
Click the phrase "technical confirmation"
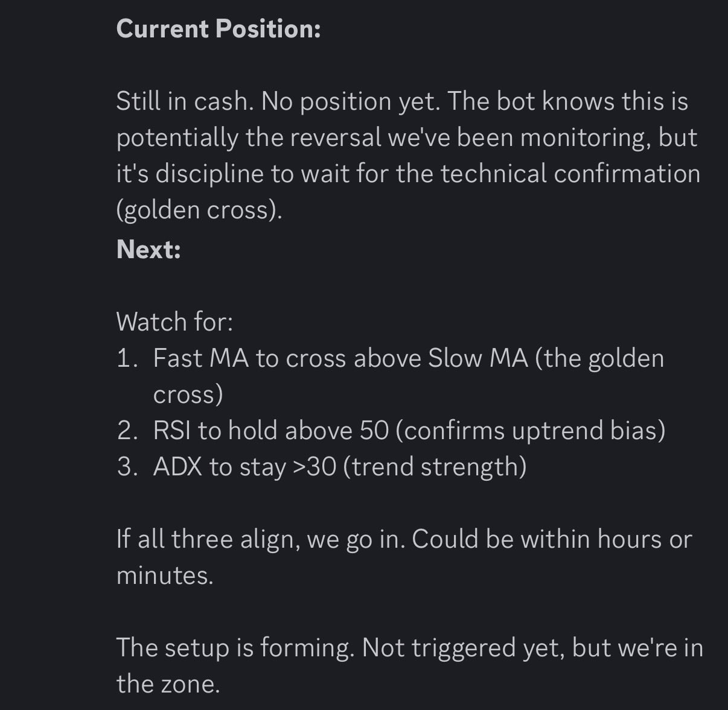pos(570,174)
